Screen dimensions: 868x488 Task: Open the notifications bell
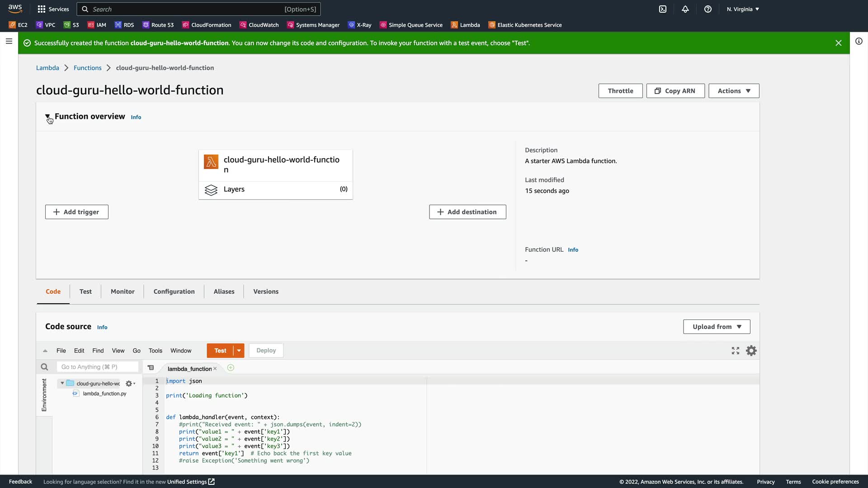[685, 9]
